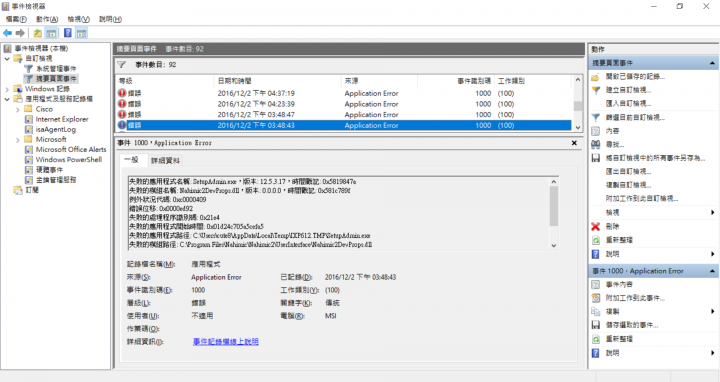Click the Windows PowerShell log icon
This screenshot has height=382, width=720.
tap(28, 159)
